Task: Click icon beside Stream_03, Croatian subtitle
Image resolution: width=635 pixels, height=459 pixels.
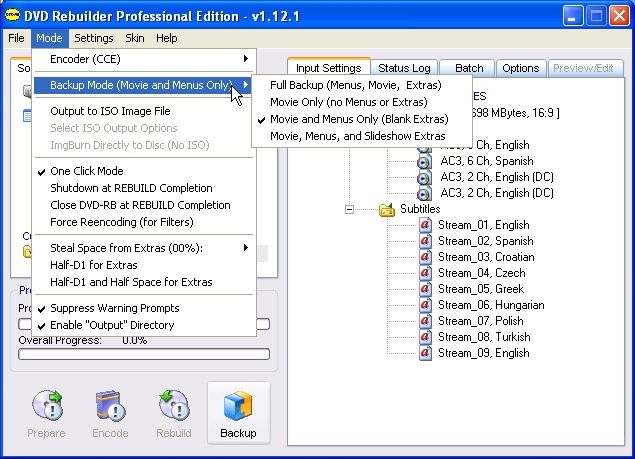Action: 425,257
